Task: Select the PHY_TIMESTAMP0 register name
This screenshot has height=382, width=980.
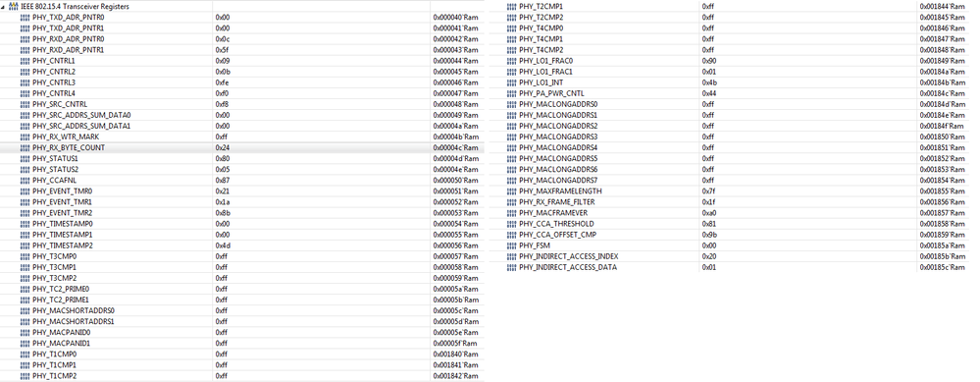Action: click(63, 223)
